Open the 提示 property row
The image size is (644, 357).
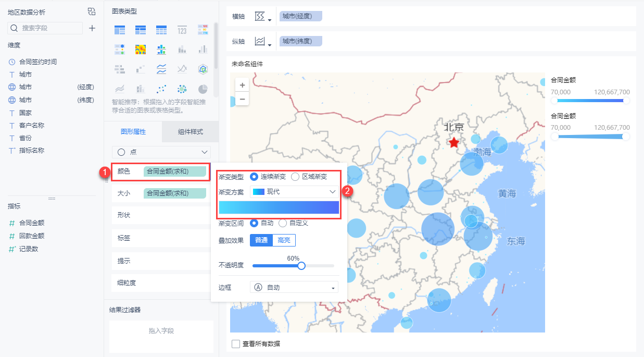[161, 261]
